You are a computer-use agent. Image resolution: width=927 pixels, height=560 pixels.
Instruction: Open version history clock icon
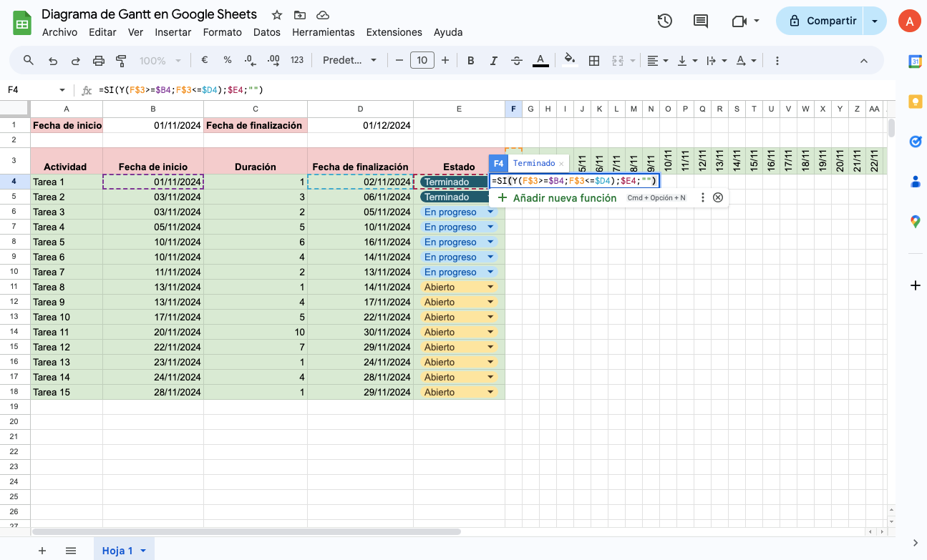click(665, 21)
